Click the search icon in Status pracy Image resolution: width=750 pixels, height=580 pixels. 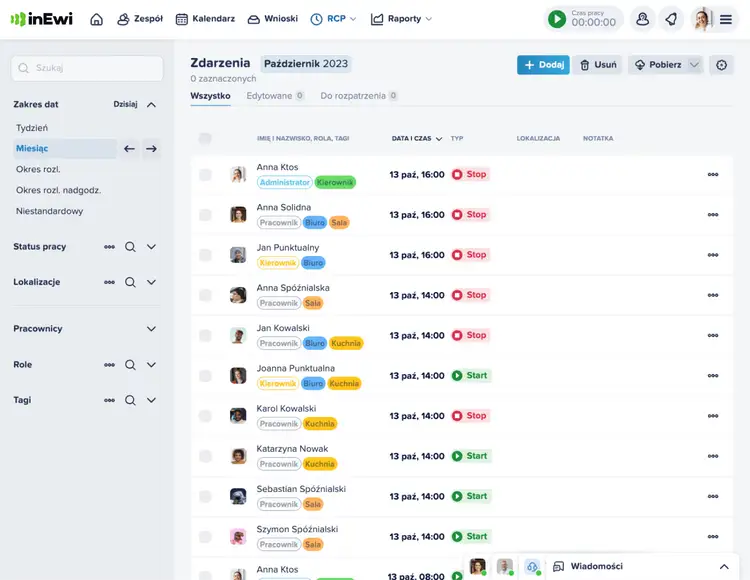(x=130, y=247)
